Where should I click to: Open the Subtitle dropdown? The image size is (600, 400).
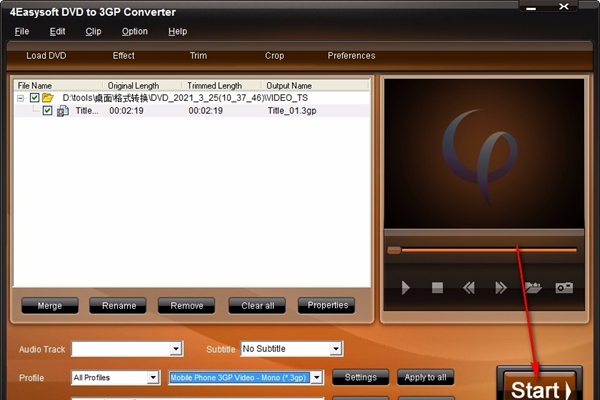coord(336,349)
